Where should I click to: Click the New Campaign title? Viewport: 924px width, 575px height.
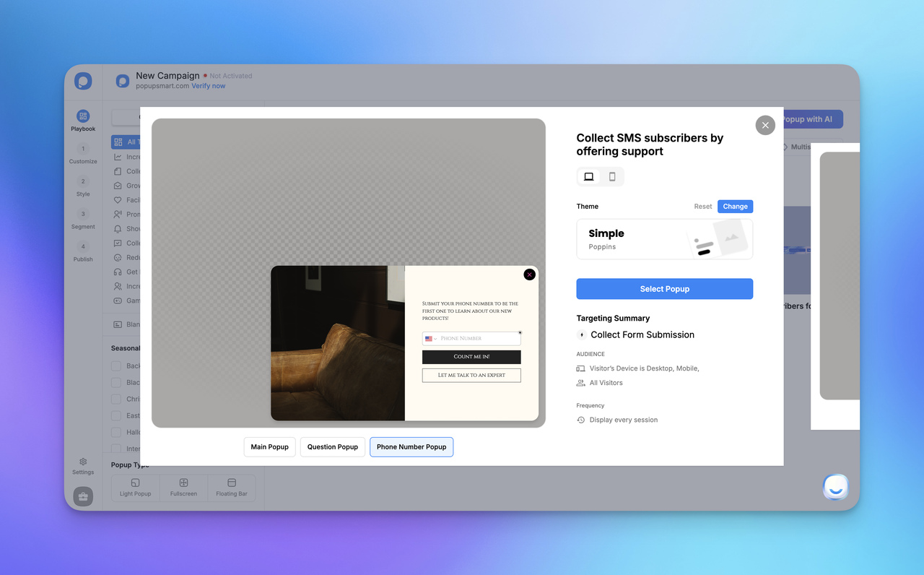[167, 75]
